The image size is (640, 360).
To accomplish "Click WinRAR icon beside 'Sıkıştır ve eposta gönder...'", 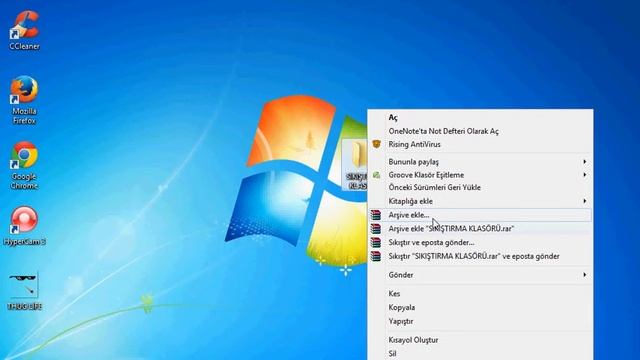I will point(376,242).
